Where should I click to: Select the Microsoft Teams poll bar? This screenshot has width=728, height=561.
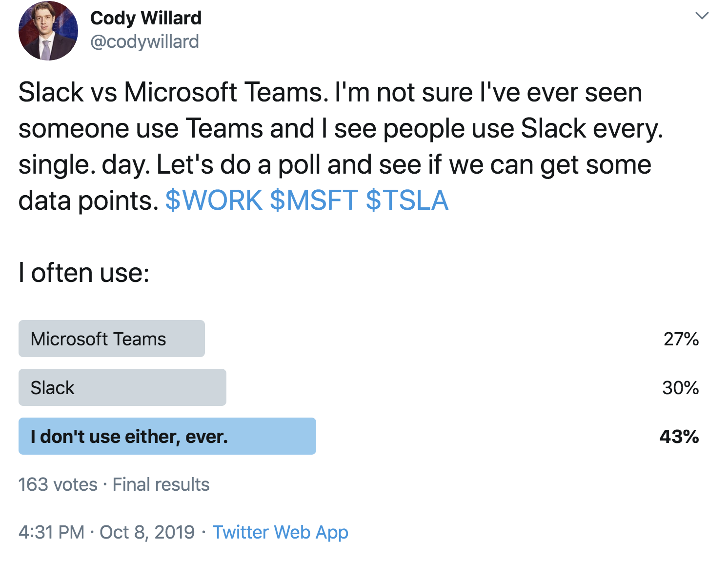coord(112,339)
